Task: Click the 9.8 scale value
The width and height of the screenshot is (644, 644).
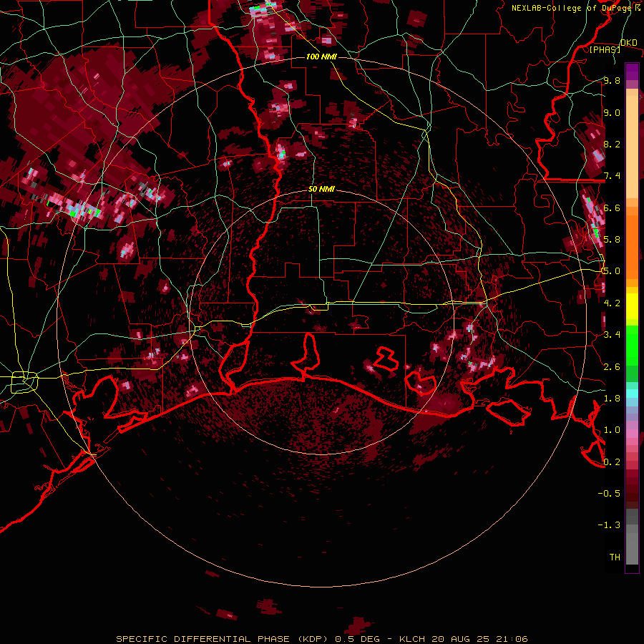Action: pos(612,80)
